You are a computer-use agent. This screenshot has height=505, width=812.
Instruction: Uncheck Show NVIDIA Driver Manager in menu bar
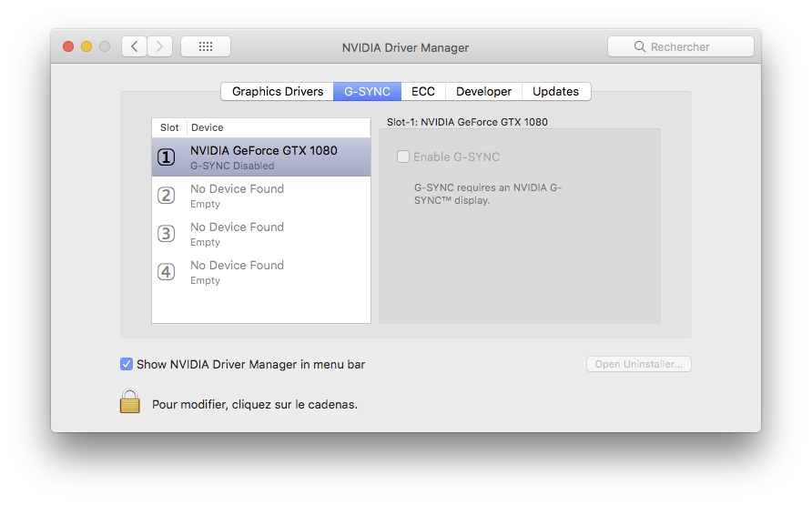coord(127,364)
